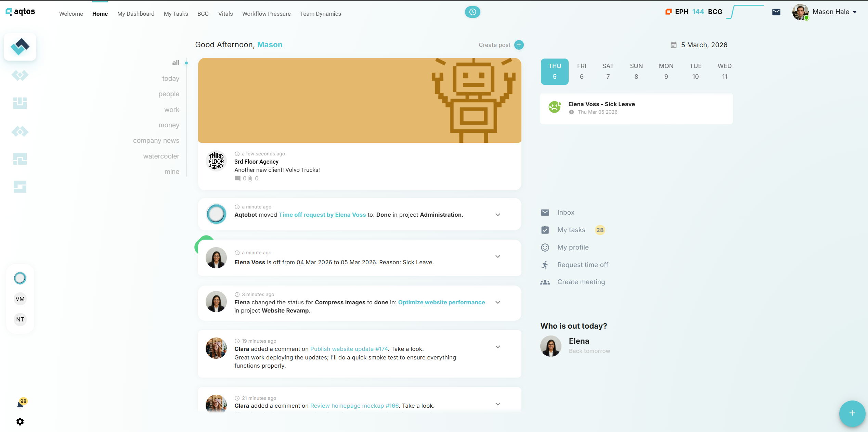
Task: Filter feed by people
Action: [x=169, y=94]
